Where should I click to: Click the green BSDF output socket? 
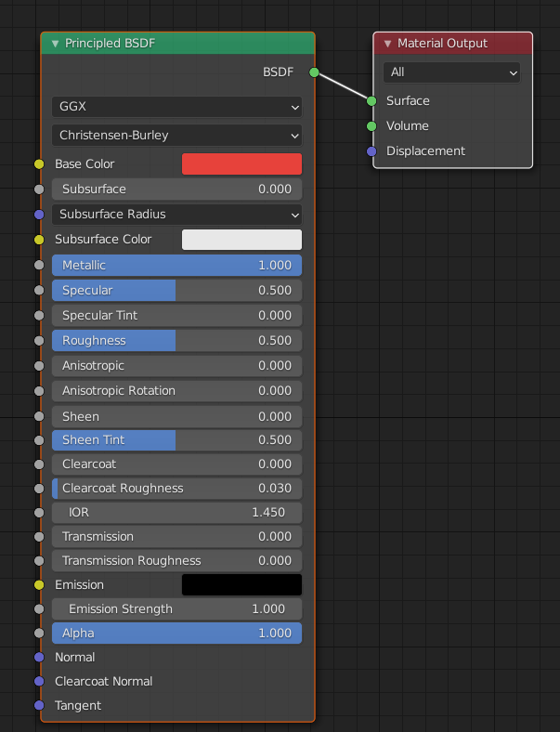pos(314,72)
